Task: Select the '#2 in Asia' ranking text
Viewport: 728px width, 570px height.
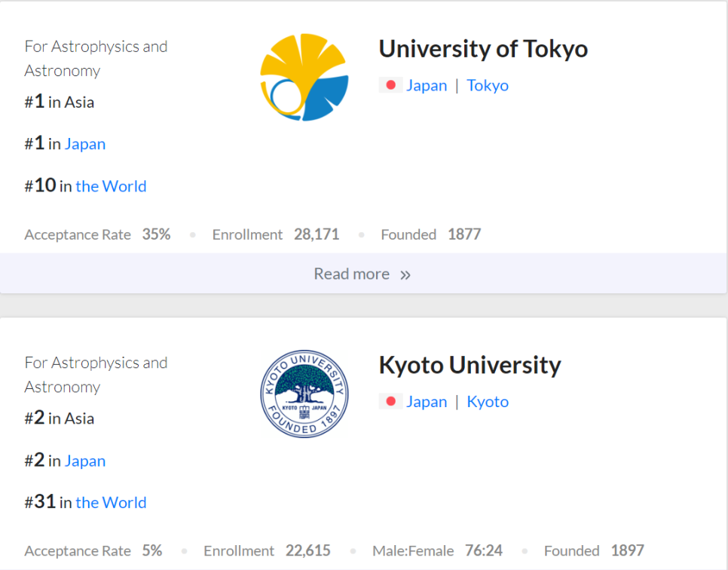Action: coord(60,418)
